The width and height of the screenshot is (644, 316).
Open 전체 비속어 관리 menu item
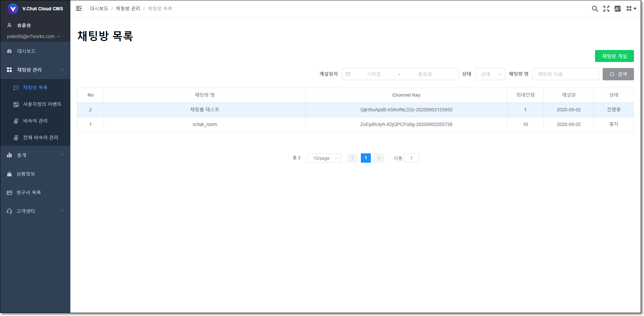pyautogui.click(x=35, y=138)
